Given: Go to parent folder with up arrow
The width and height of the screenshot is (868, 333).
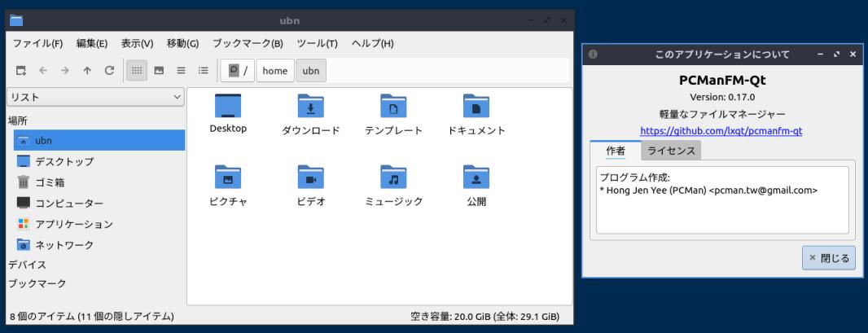Looking at the screenshot, I should tap(87, 70).
